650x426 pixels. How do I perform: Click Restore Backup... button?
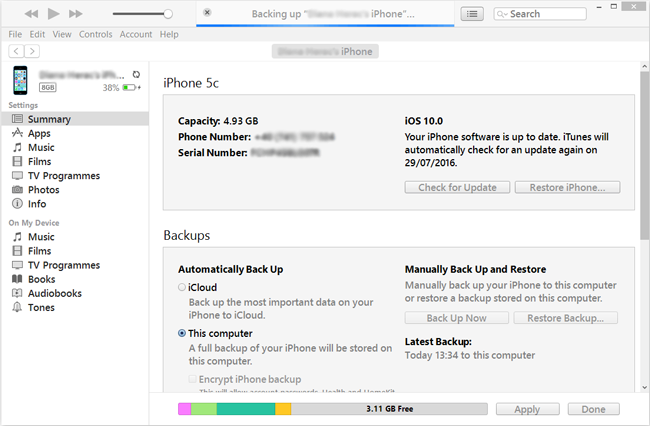click(x=565, y=318)
